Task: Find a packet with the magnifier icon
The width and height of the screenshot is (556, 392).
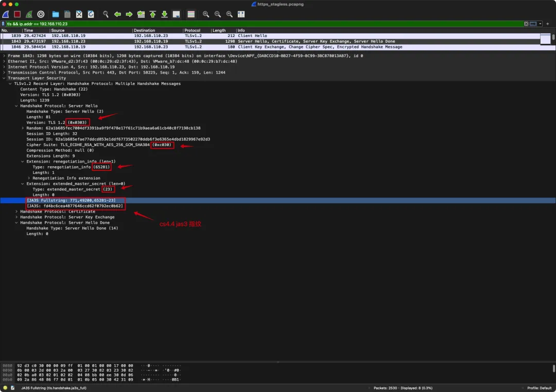Action: (x=106, y=14)
